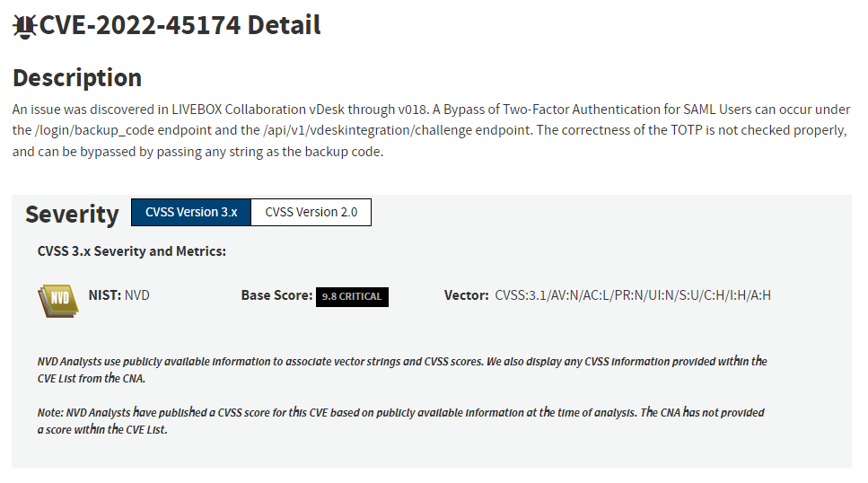Click the Description heading
Viewport: 868px width, 483px height.
77,77
